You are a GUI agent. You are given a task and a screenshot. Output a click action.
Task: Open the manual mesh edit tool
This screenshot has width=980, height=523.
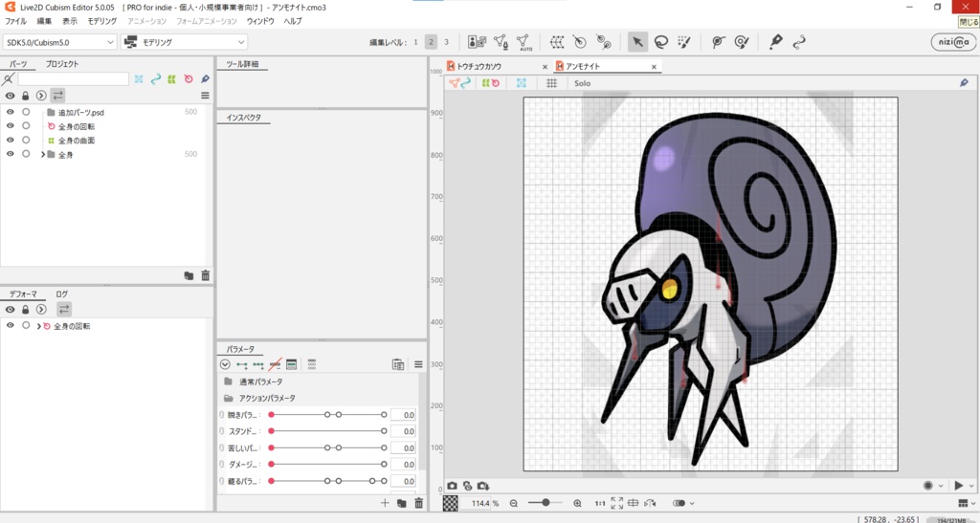[x=501, y=42]
